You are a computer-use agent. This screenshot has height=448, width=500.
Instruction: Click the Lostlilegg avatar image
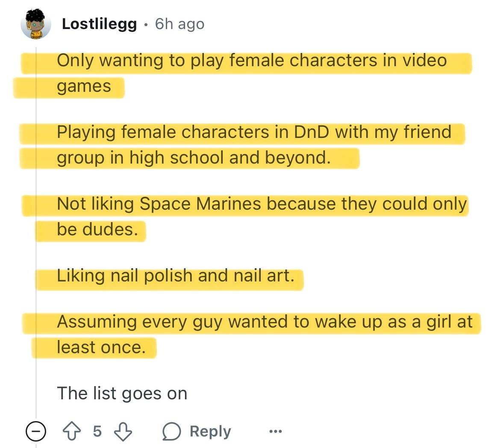coord(36,24)
